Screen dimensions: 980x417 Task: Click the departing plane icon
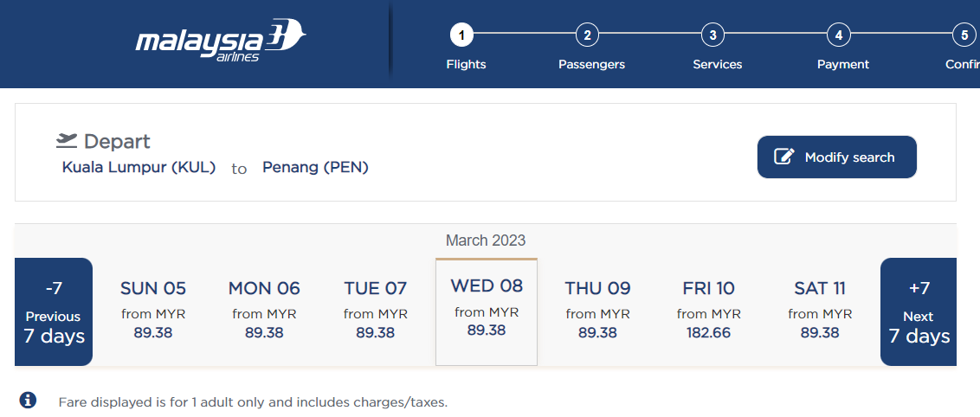[67, 140]
